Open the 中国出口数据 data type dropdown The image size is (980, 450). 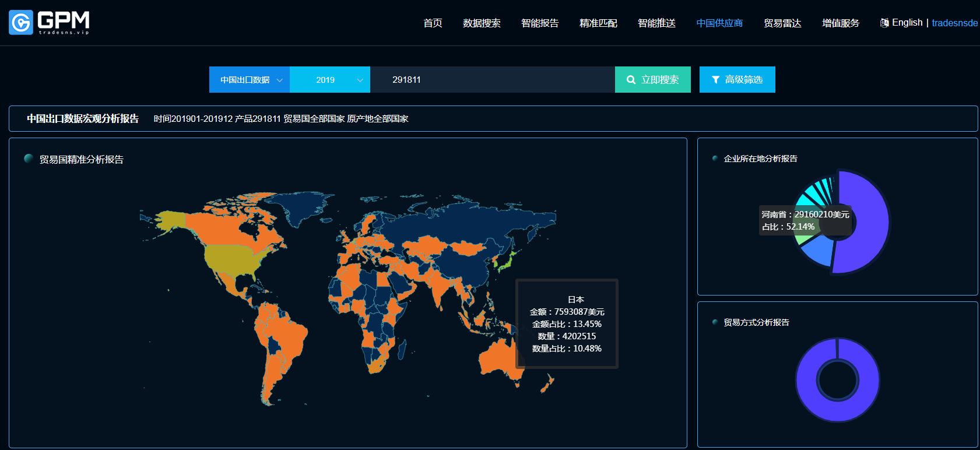click(250, 80)
